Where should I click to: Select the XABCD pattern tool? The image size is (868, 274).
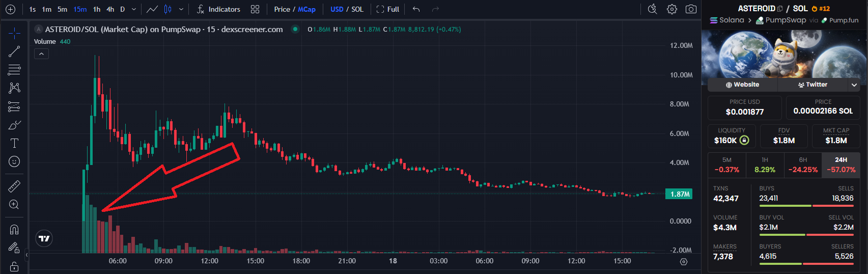click(14, 88)
